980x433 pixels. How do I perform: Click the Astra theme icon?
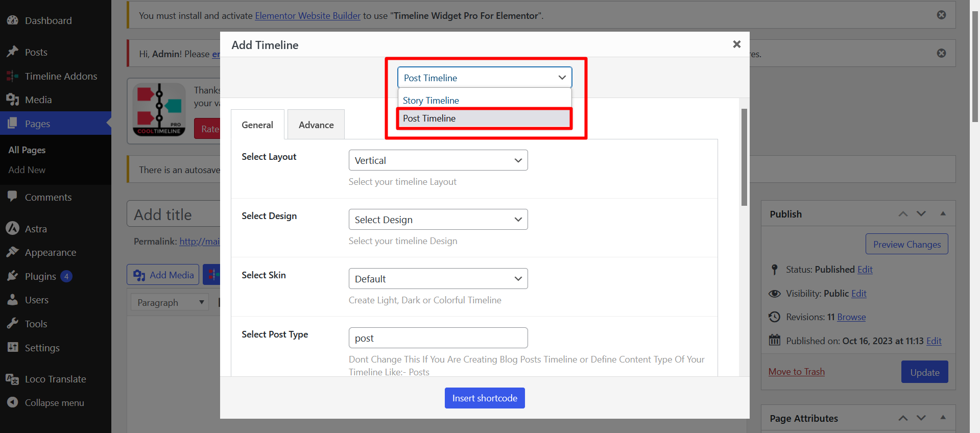[x=13, y=229]
